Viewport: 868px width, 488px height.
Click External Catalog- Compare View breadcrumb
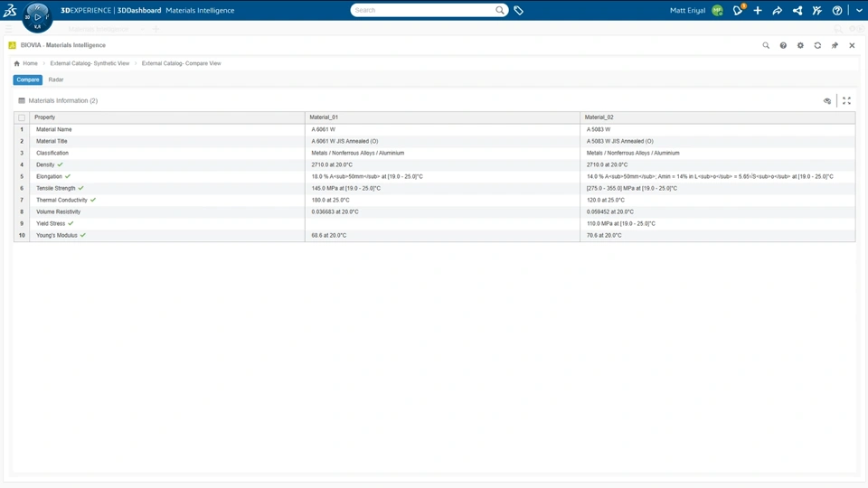(x=181, y=63)
